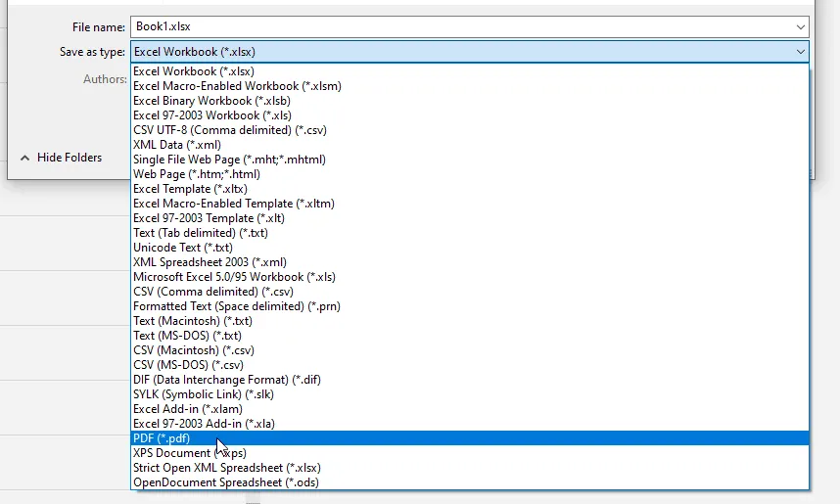Select DIF (Data Interchange Format)
The width and height of the screenshot is (840, 504).
[469, 380]
